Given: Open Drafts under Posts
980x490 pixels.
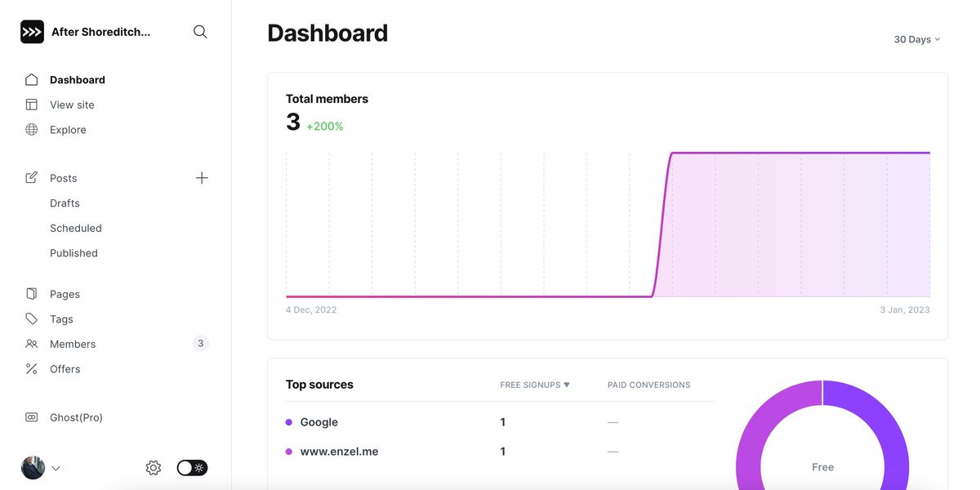Looking at the screenshot, I should click(65, 203).
